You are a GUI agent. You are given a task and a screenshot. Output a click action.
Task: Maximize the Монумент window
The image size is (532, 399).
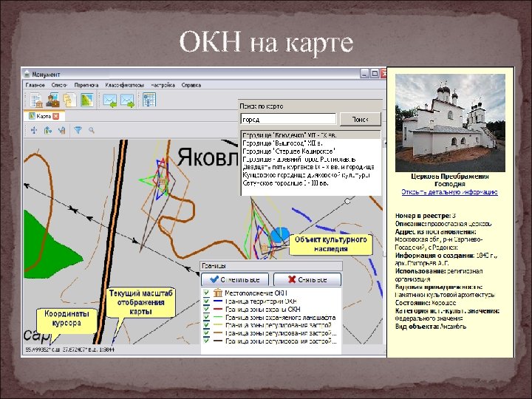[375, 73]
